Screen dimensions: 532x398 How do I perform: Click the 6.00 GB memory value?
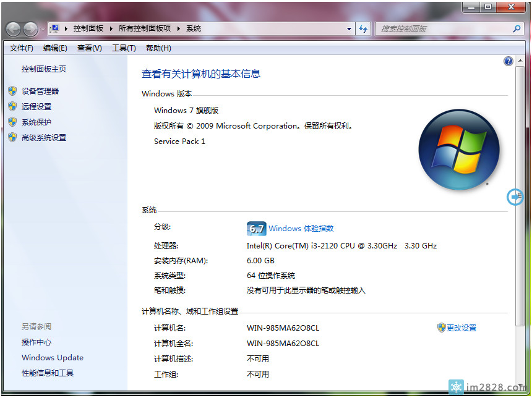(x=260, y=261)
